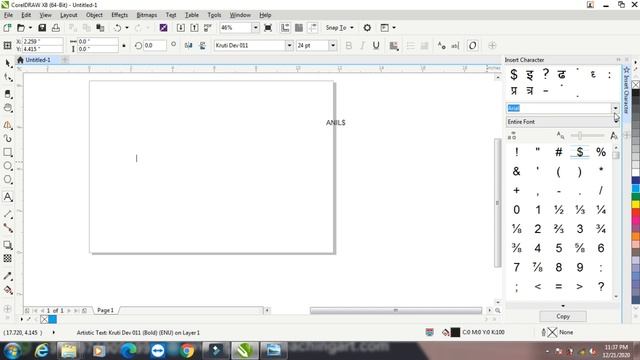Click the Undo arrow icon
Screen dimensions: 640x360
118,28
